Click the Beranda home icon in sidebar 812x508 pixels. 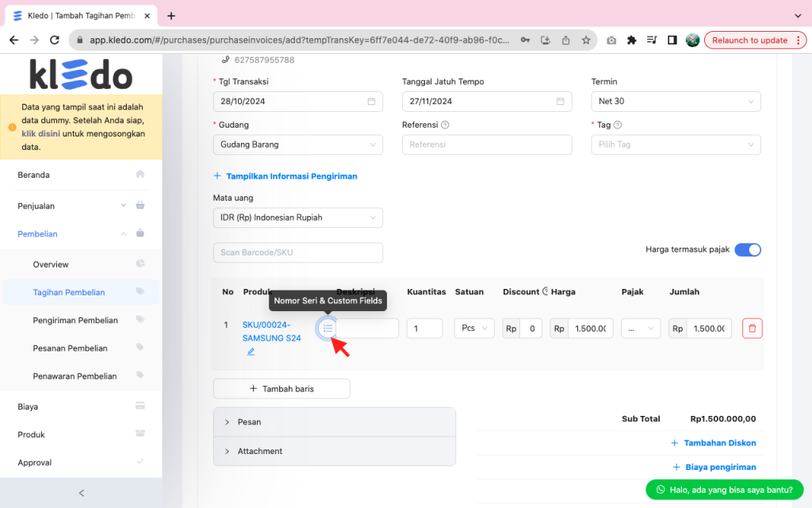pyautogui.click(x=140, y=174)
